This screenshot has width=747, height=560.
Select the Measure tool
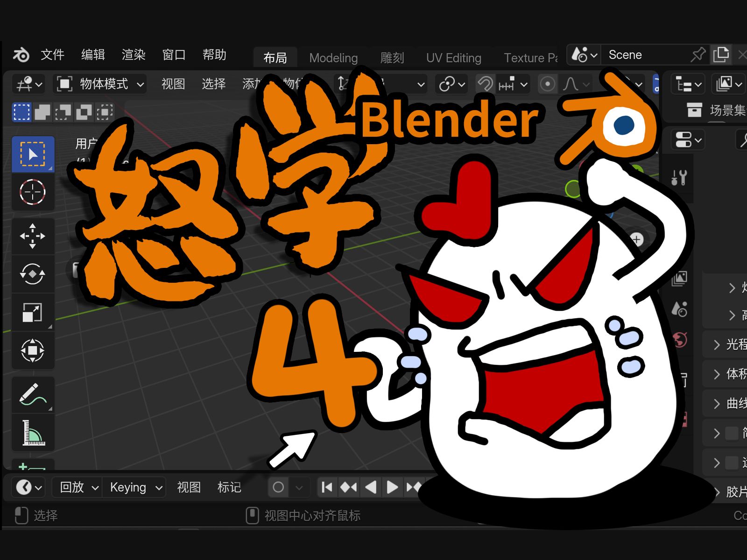[x=33, y=433]
